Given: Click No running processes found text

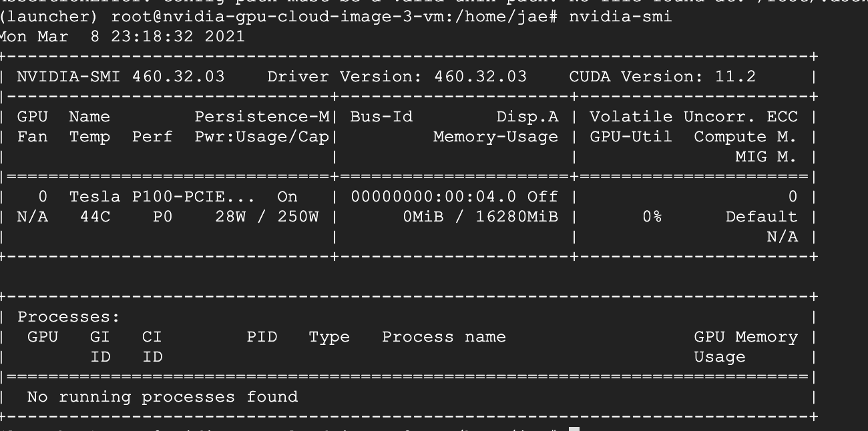Looking at the screenshot, I should tap(162, 397).
